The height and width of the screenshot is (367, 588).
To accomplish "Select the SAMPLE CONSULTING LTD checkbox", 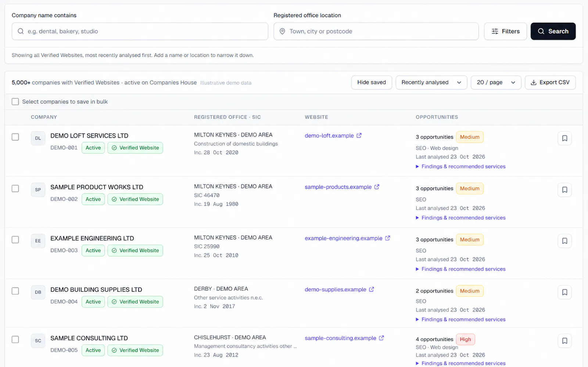I will (x=15, y=339).
